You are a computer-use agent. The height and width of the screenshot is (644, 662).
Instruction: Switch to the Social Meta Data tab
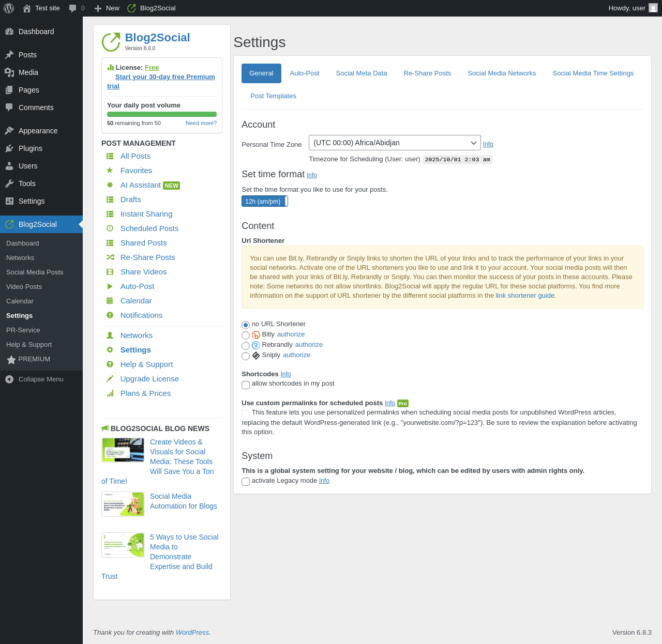tap(362, 73)
